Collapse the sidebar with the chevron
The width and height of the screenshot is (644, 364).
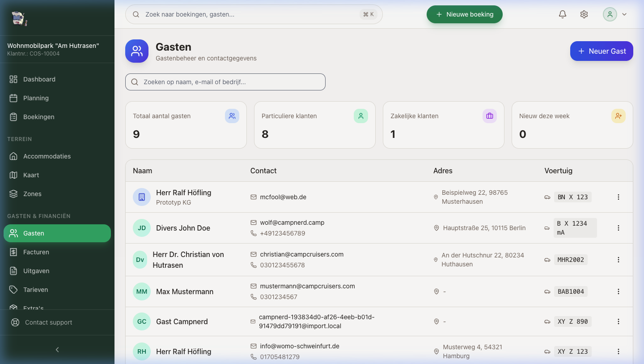pyautogui.click(x=57, y=350)
